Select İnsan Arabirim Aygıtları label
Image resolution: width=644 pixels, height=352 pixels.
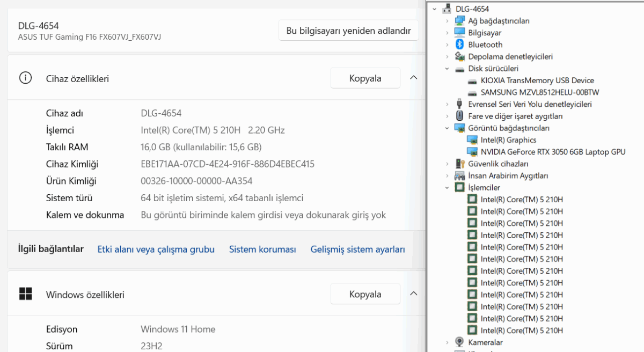508,175
